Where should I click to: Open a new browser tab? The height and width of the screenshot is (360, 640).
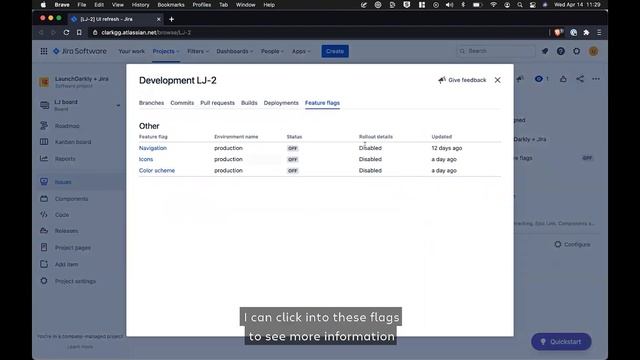click(x=171, y=19)
